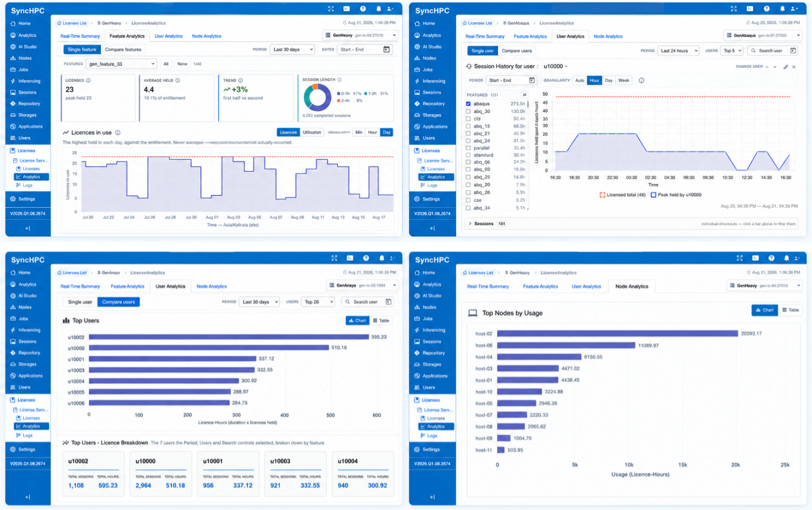Click the info icon beside Licences in use
The width and height of the screenshot is (812, 510).
(118, 132)
